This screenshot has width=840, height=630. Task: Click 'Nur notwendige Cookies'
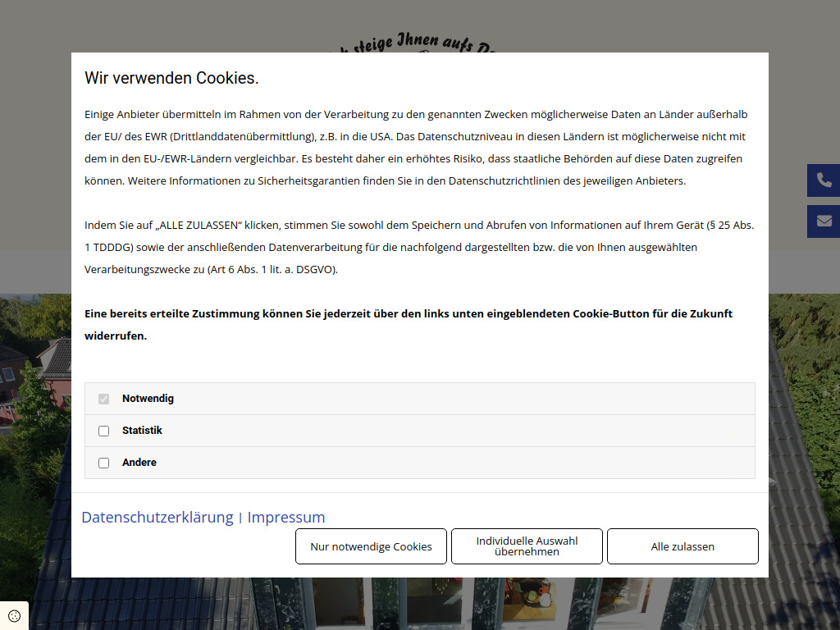[371, 546]
